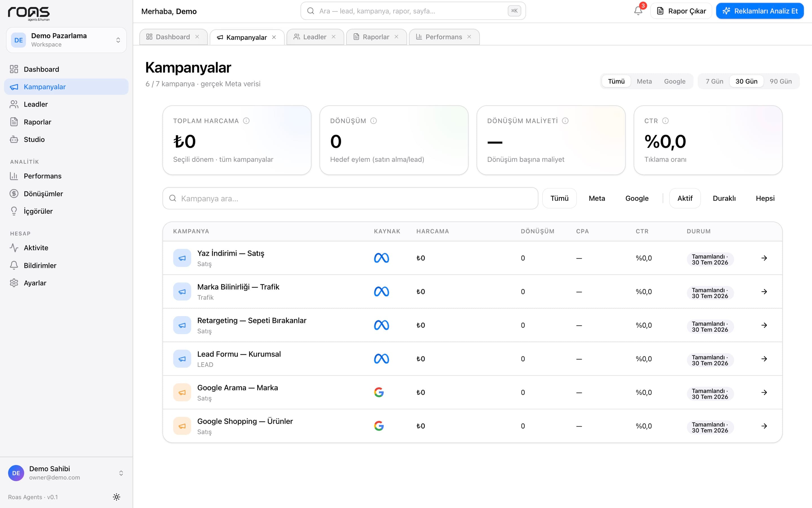Screen dimensions: 812x508
Task: Open Lead Formu campaign via arrow icon
Action: [764, 359]
